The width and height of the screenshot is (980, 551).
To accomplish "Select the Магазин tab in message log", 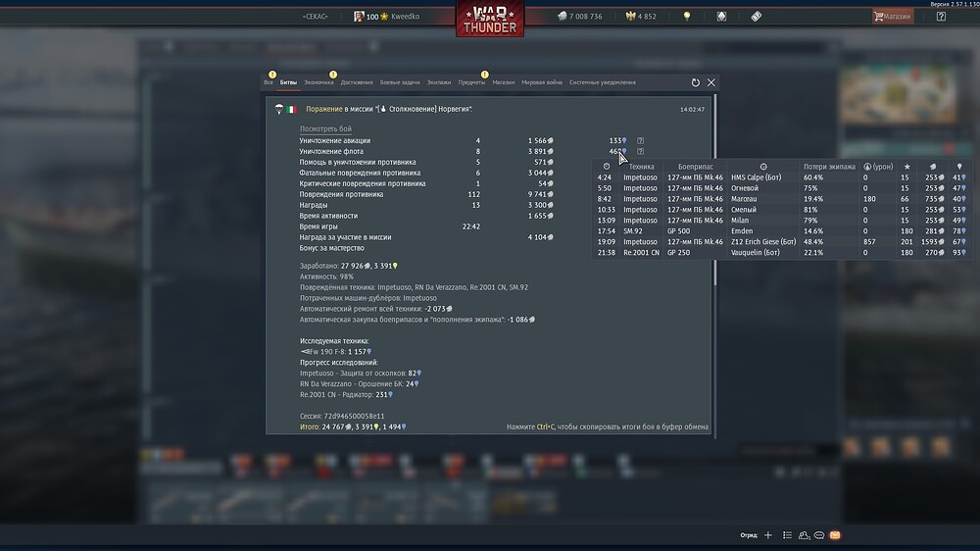I will pyautogui.click(x=503, y=82).
